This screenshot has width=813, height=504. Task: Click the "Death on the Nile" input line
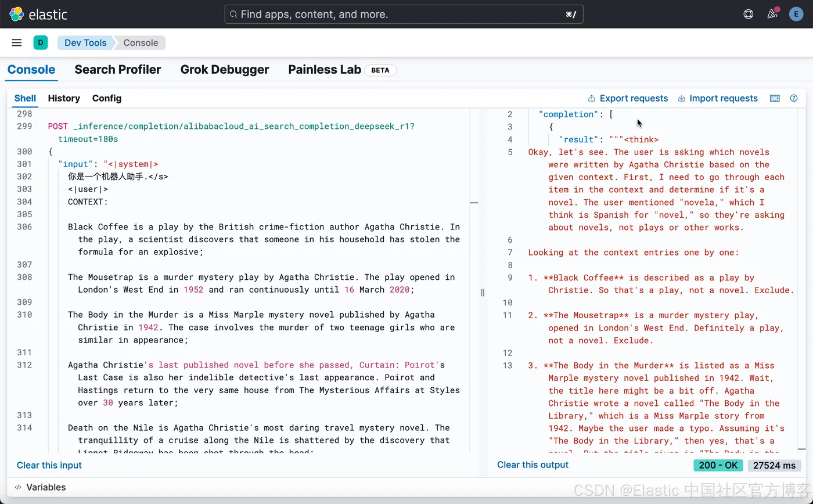[x=258, y=427]
